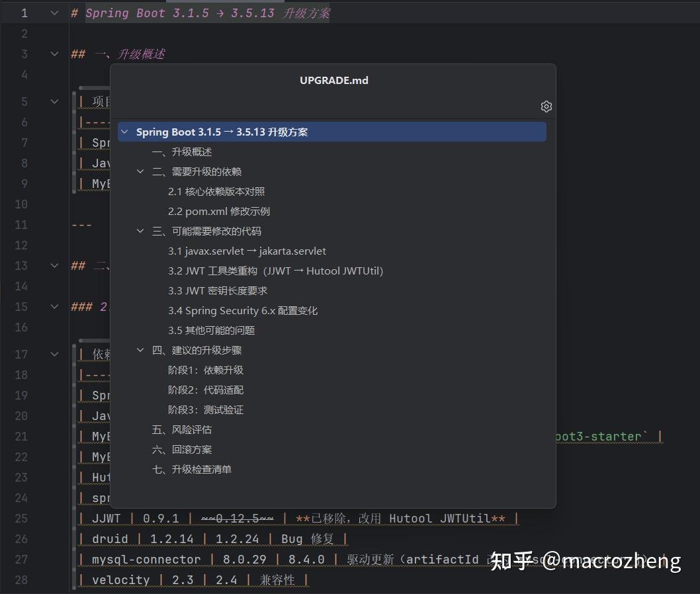Image resolution: width=700 pixels, height=594 pixels.
Task: Navigate to 3.2 JWT 工具类重构 entry
Action: pyautogui.click(x=275, y=271)
